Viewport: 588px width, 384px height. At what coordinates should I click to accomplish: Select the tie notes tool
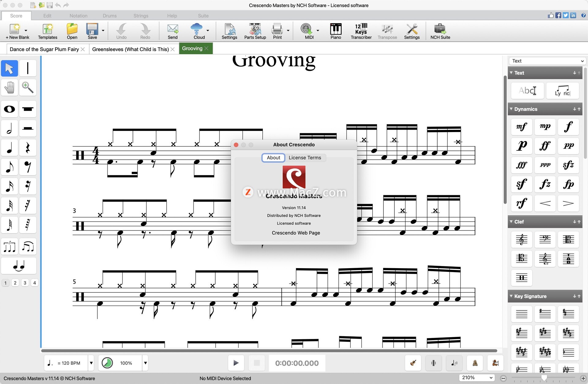click(x=19, y=266)
